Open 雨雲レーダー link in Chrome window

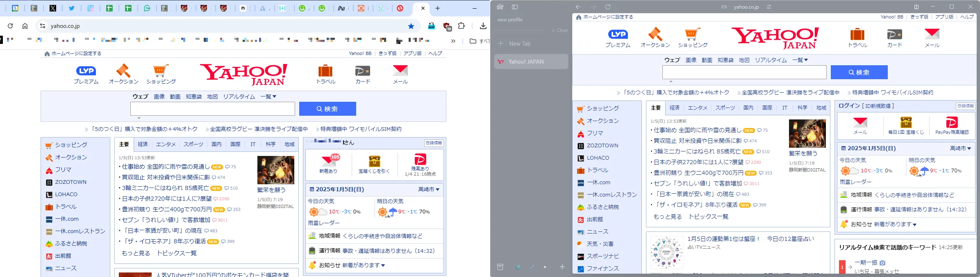pyautogui.click(x=324, y=223)
